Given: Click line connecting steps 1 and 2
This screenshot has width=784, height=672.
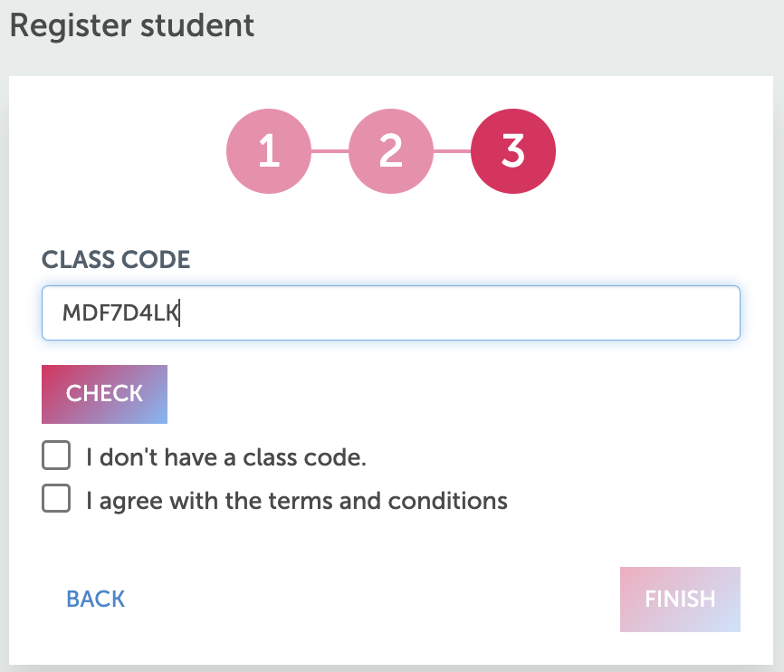Looking at the screenshot, I should [x=330, y=152].
